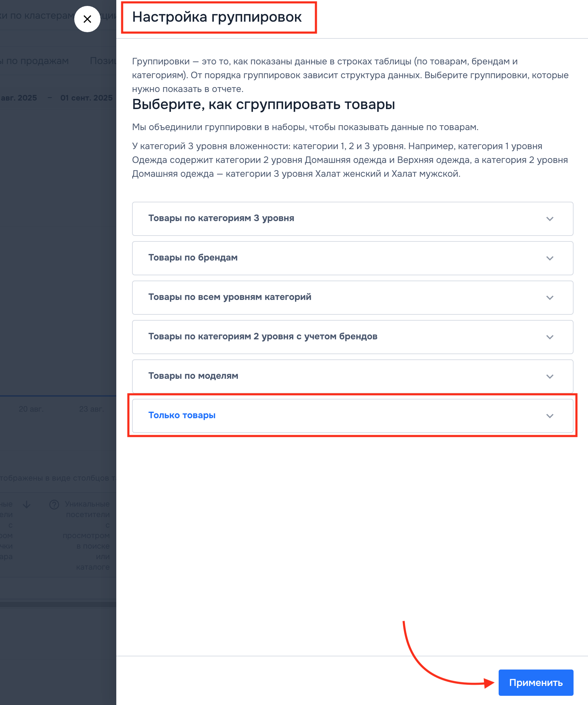This screenshot has height=705, width=588.
Task: Collapse the Только товары dropdown chevron
Action: tap(550, 416)
